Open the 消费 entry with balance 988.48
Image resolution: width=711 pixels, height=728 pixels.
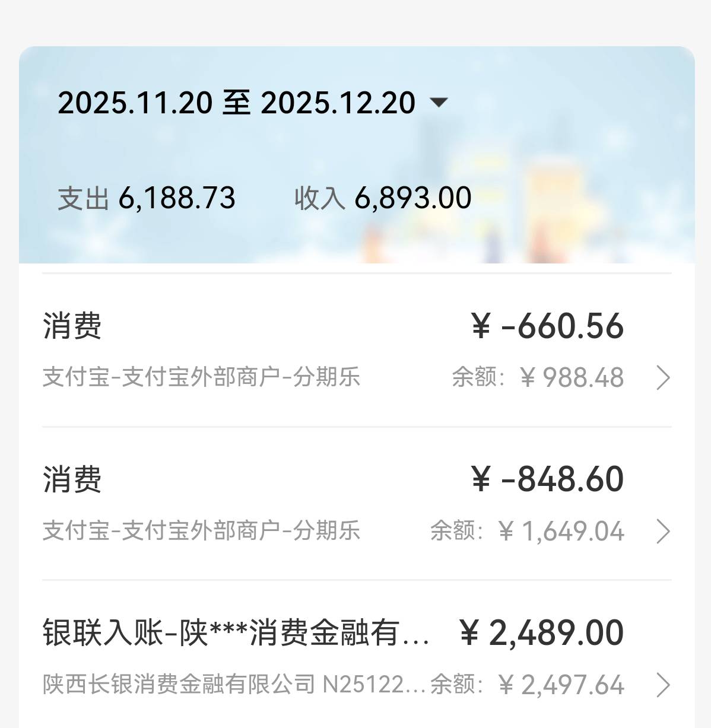tap(72, 326)
